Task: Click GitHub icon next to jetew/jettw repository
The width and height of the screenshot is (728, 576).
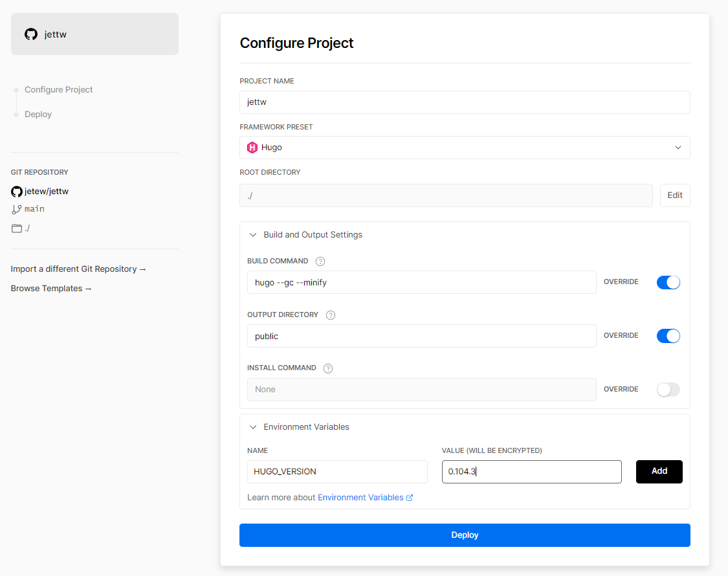Action: [x=17, y=192]
